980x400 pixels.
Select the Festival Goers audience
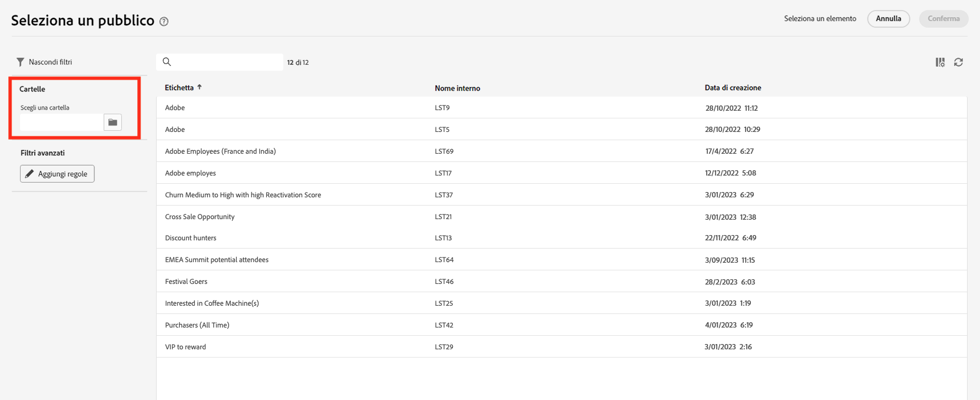click(x=186, y=282)
